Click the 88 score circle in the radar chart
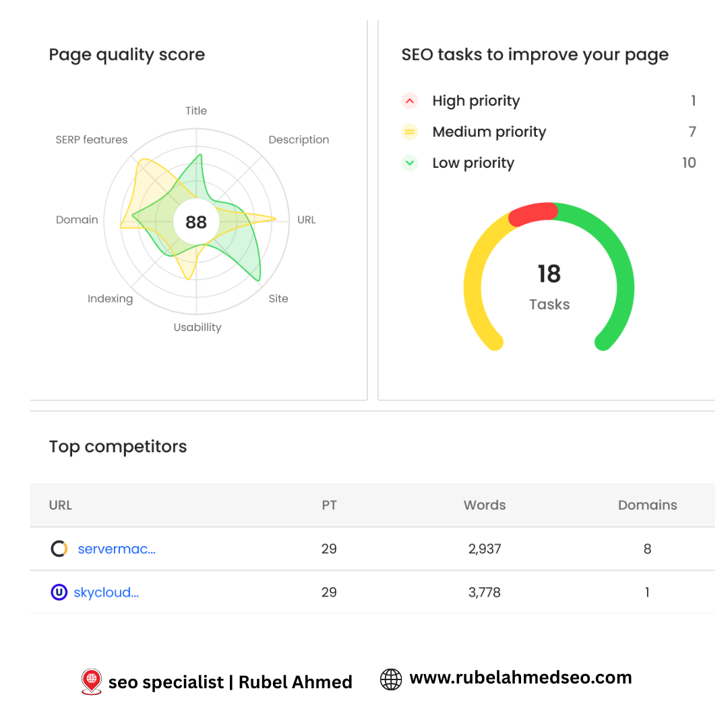 click(x=195, y=221)
